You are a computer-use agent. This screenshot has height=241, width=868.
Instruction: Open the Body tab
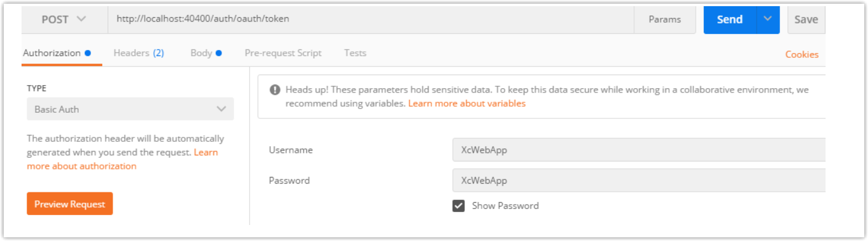(x=201, y=53)
